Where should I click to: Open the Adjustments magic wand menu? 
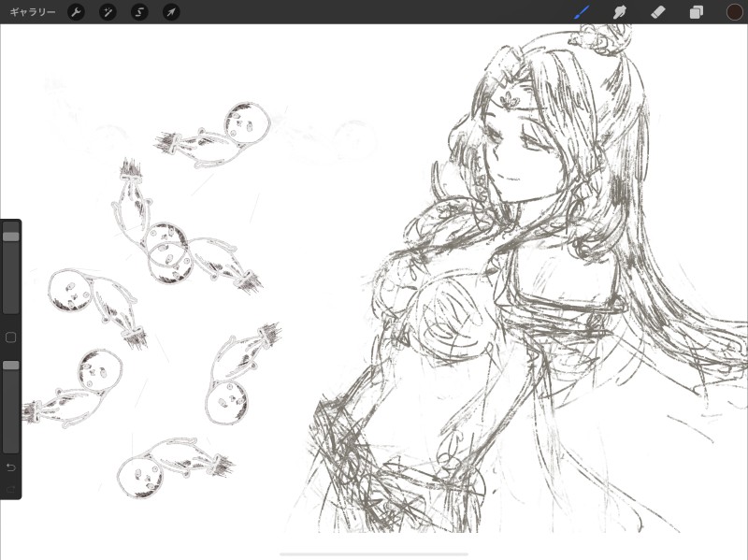coord(108,12)
